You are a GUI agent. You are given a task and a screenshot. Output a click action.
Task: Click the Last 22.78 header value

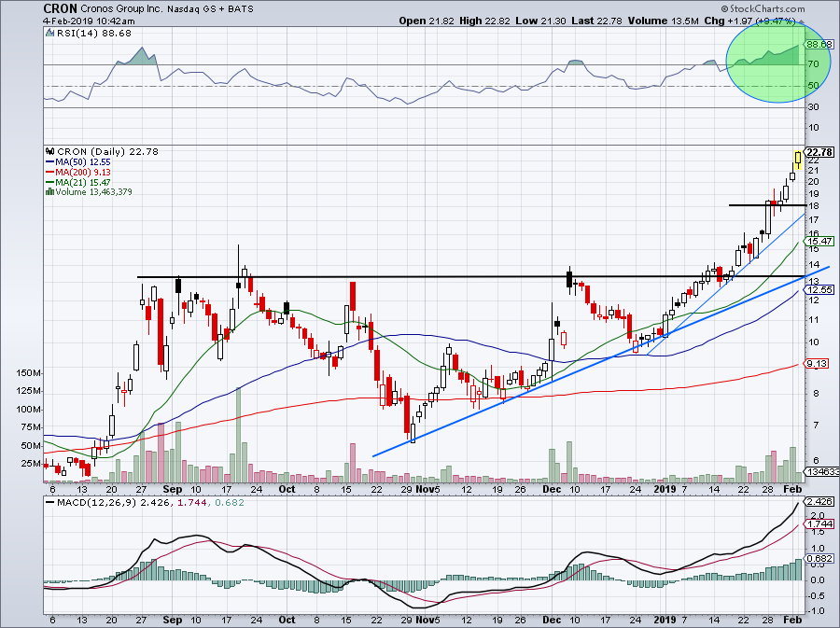coord(596,21)
